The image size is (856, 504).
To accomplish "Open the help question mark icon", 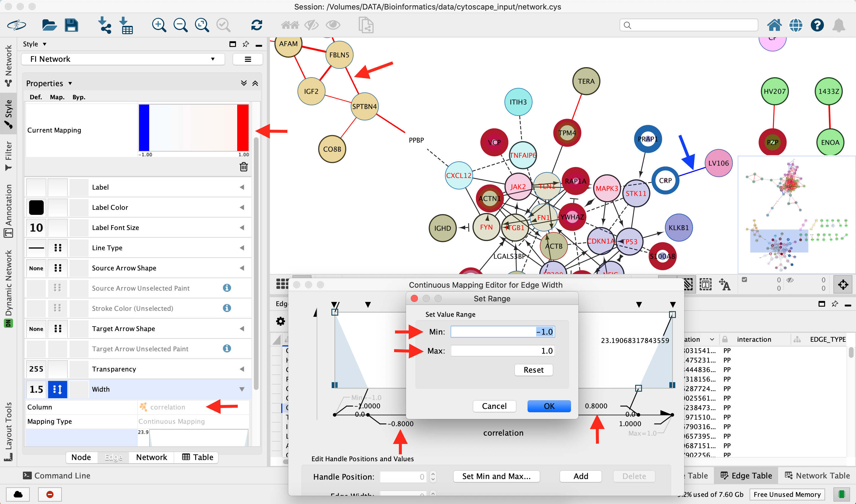I will click(817, 25).
